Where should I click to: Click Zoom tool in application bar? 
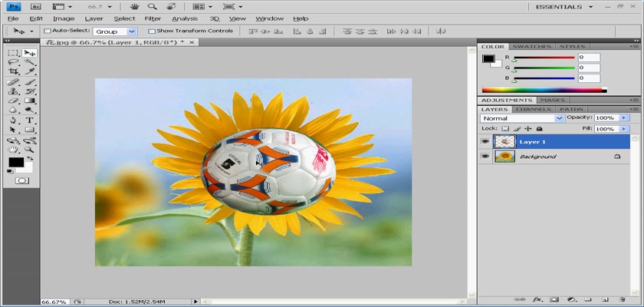coord(153,7)
